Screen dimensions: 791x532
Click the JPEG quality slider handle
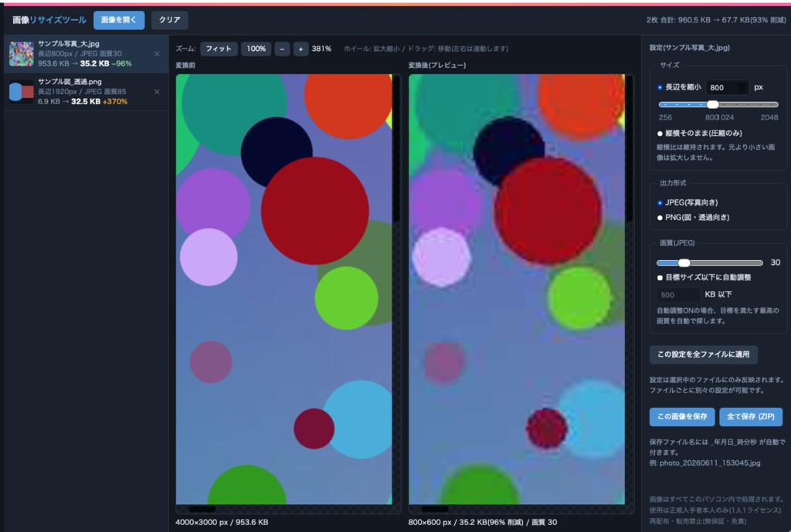coord(684,263)
